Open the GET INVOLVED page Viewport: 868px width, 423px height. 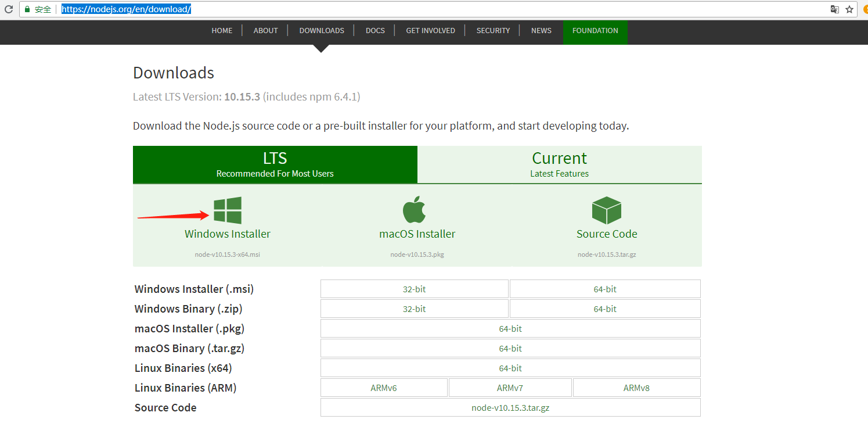click(430, 30)
